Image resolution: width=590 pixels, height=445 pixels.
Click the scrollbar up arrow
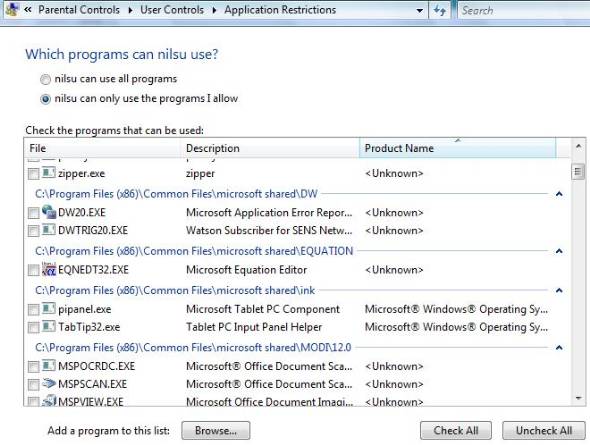[x=578, y=146]
